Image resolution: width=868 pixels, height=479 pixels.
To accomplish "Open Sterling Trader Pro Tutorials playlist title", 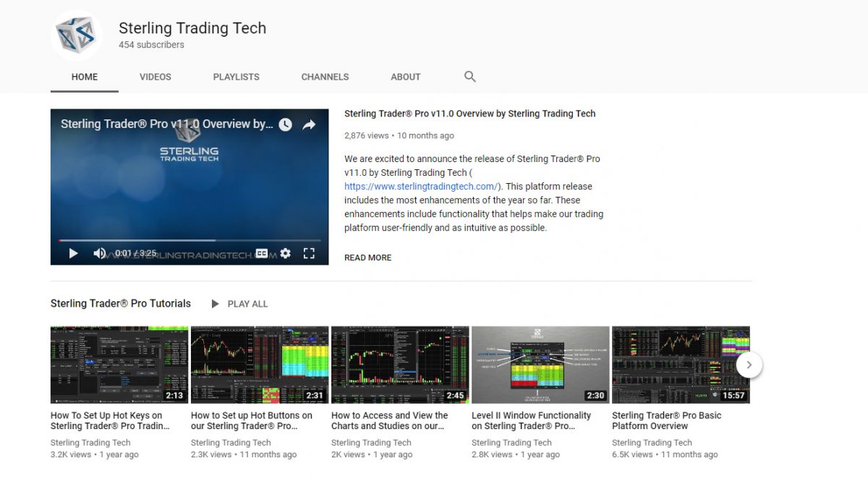I will pos(121,303).
